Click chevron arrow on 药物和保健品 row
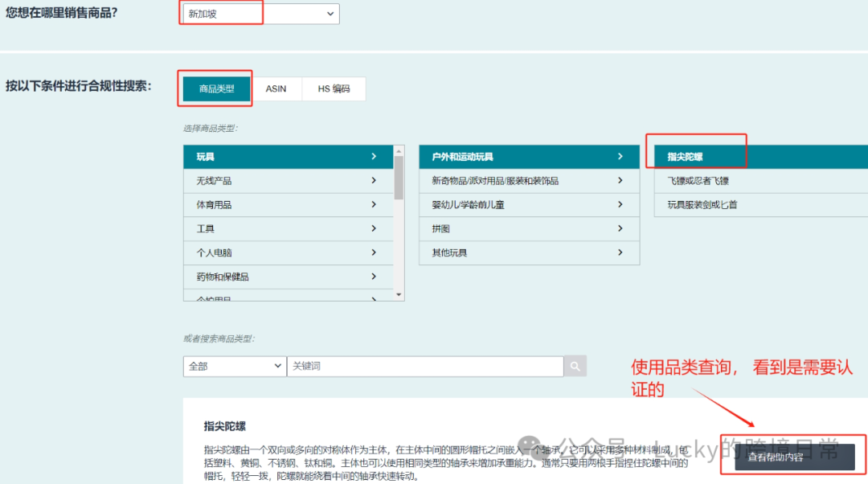The height and width of the screenshot is (484, 868). (x=374, y=277)
